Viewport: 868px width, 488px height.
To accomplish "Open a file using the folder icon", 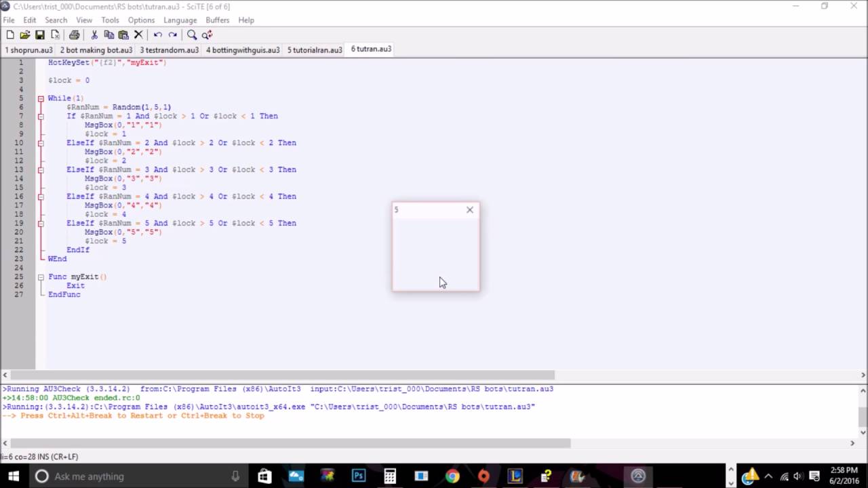I will coord(25,35).
